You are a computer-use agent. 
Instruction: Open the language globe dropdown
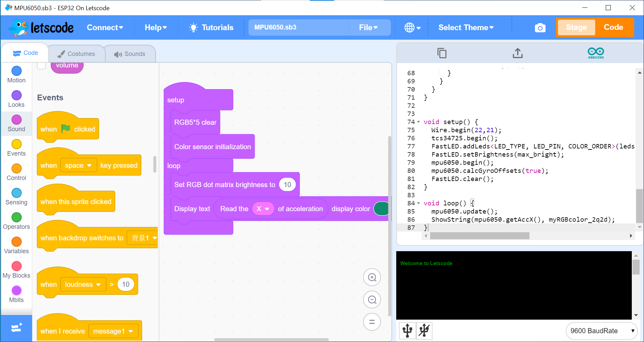(412, 28)
